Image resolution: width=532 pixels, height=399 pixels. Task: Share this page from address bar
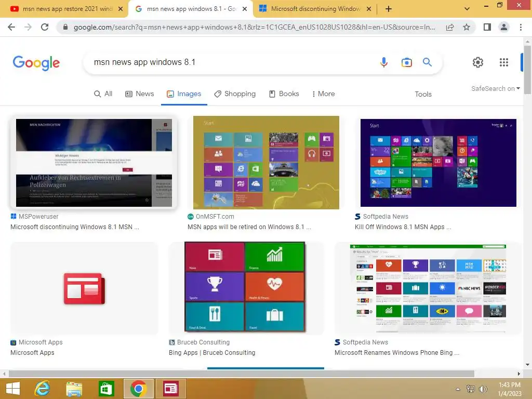coord(450,27)
